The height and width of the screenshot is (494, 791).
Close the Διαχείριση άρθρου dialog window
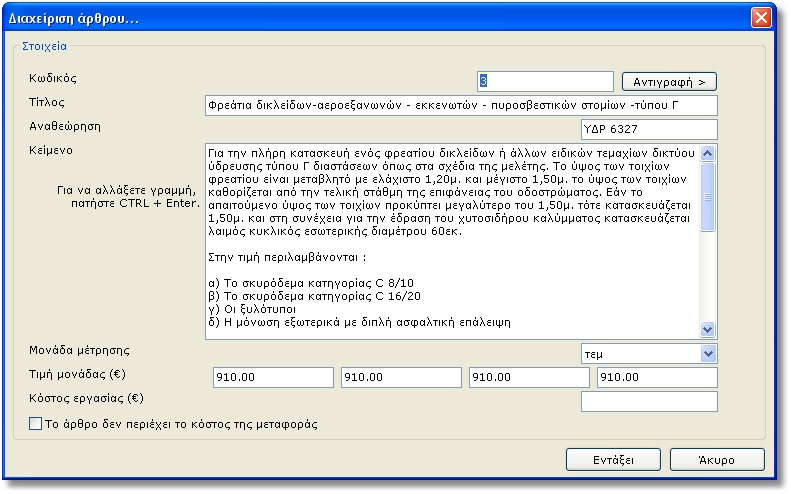click(x=761, y=18)
